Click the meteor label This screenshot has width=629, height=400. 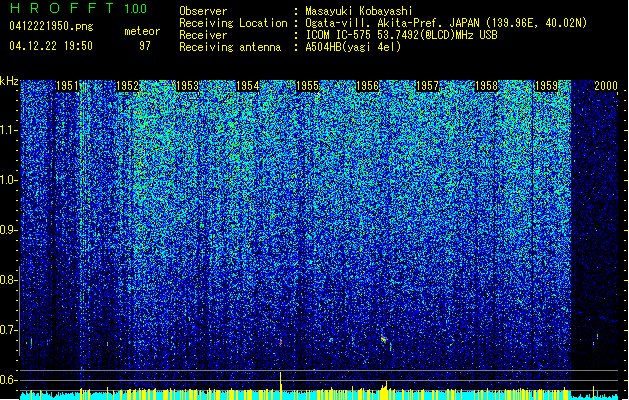coord(142,31)
